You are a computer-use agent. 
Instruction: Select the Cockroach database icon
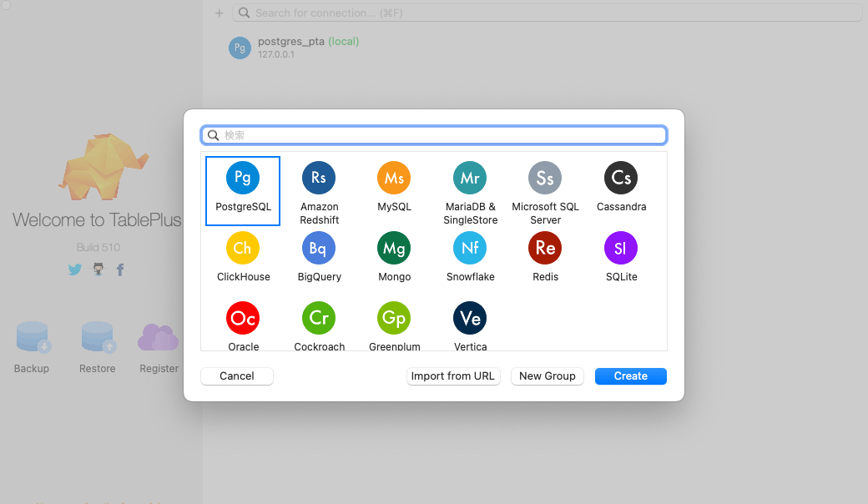click(x=318, y=318)
